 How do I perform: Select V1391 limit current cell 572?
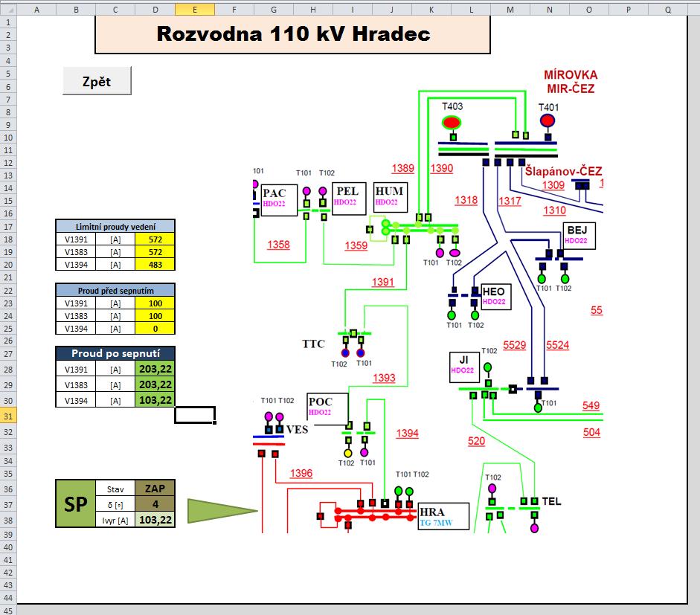(x=155, y=239)
